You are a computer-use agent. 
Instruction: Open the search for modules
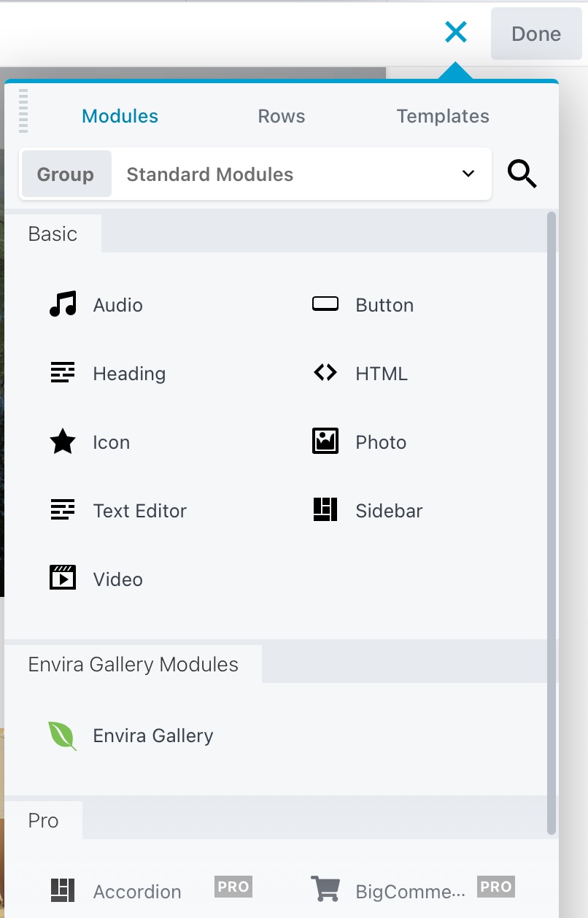(x=522, y=174)
